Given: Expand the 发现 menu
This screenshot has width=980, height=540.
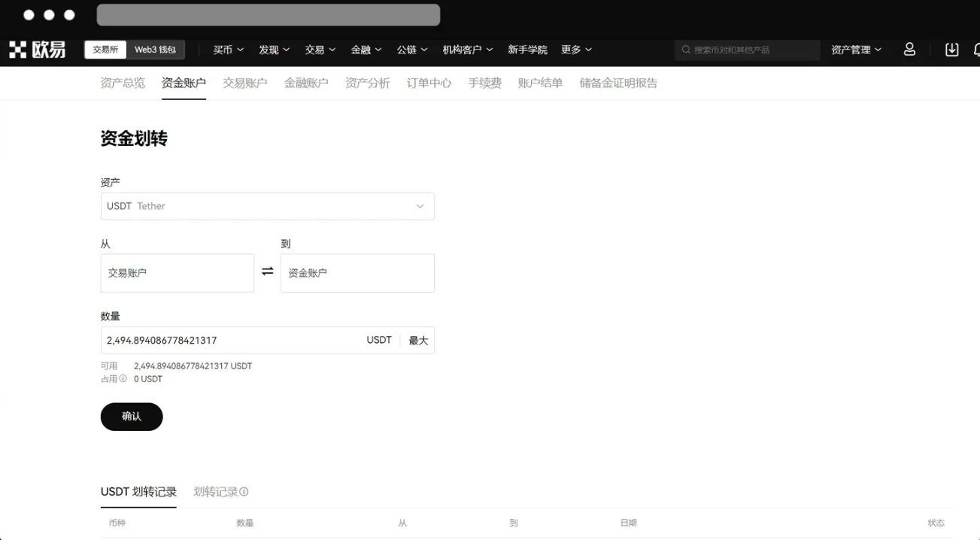Looking at the screenshot, I should tap(274, 50).
